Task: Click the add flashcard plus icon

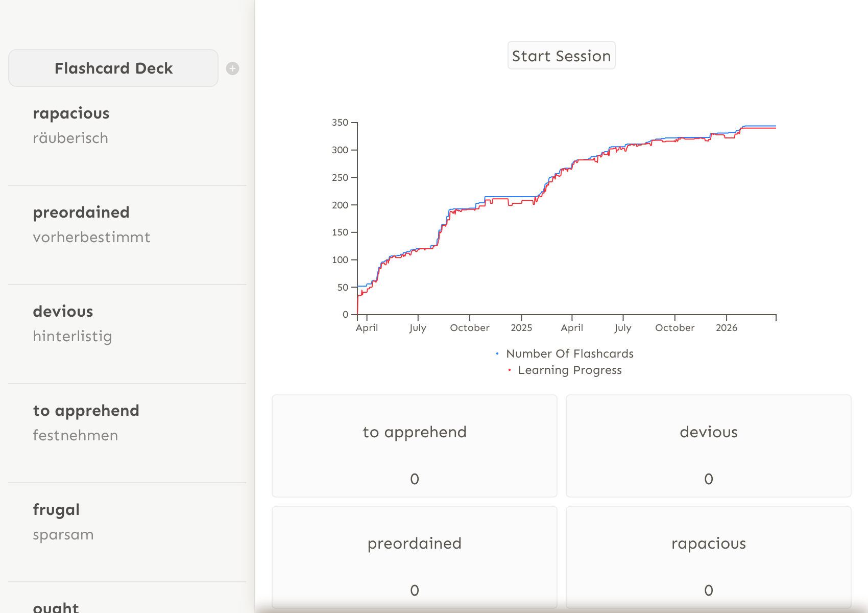Action: (x=232, y=68)
